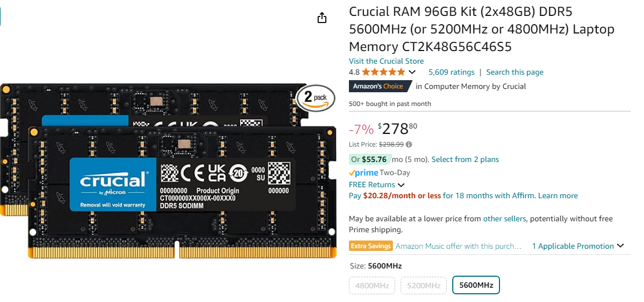Viewport: 644px width, 302px height.
Task: Open the Select from 2 plans link
Action: 465,159
